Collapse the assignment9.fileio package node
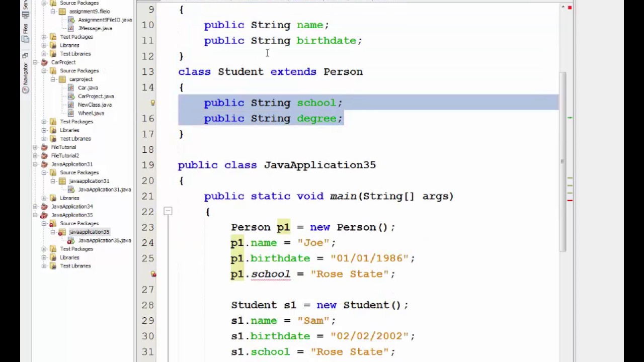This screenshot has width=644, height=362. pos(53,11)
